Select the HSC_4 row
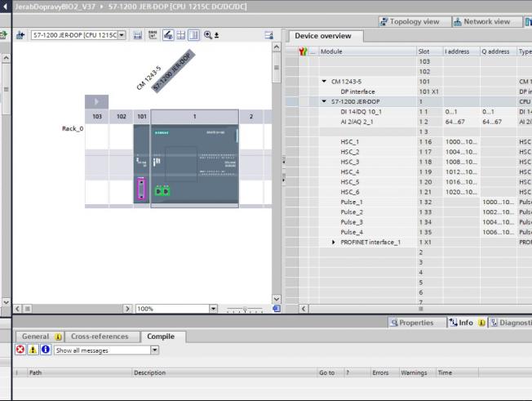Viewport: 532px width, 401px height. click(x=409, y=172)
